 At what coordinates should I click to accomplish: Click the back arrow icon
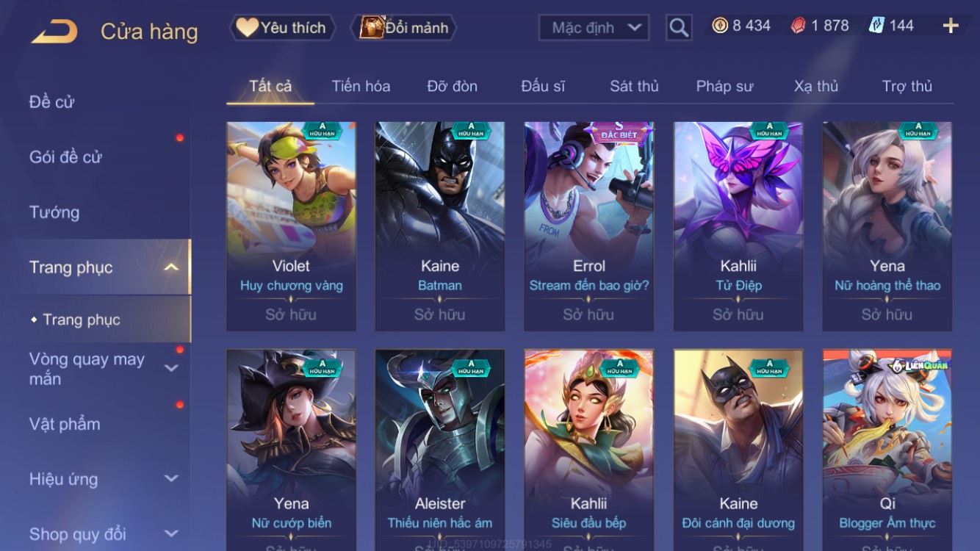coord(54,32)
